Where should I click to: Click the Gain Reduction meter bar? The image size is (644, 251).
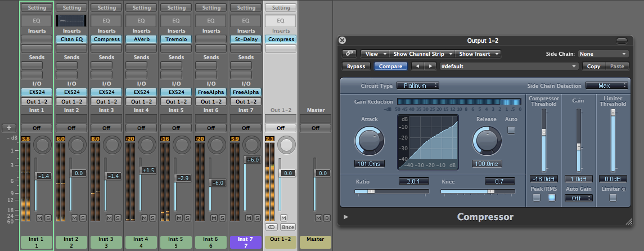(x=459, y=102)
